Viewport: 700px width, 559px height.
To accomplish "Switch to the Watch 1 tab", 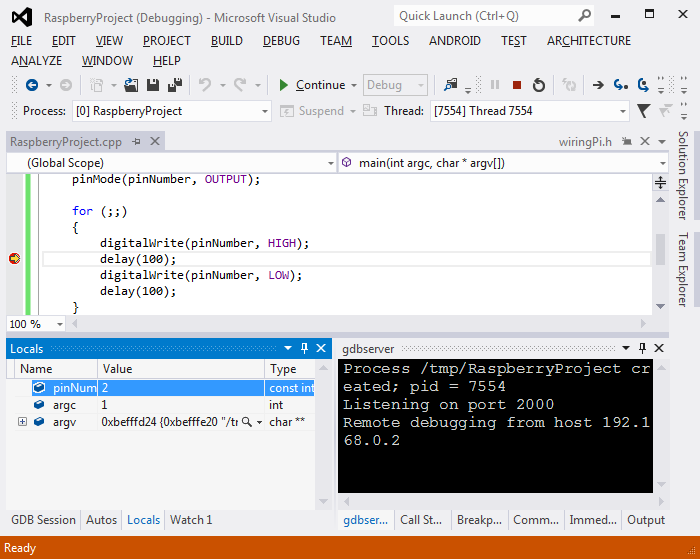I will pyautogui.click(x=191, y=520).
